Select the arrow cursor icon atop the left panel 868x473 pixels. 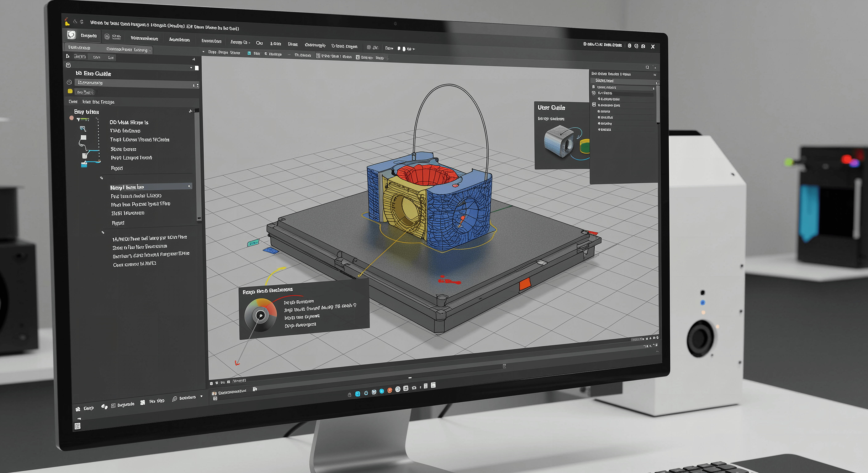(68, 56)
